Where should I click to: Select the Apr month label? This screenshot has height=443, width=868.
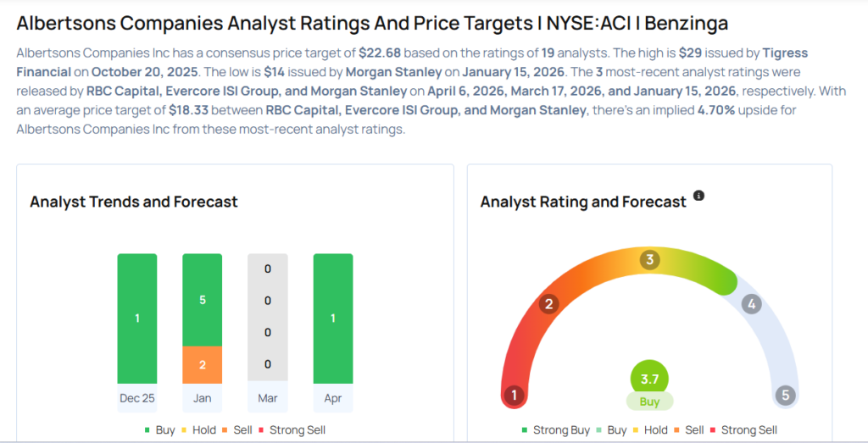click(x=333, y=397)
